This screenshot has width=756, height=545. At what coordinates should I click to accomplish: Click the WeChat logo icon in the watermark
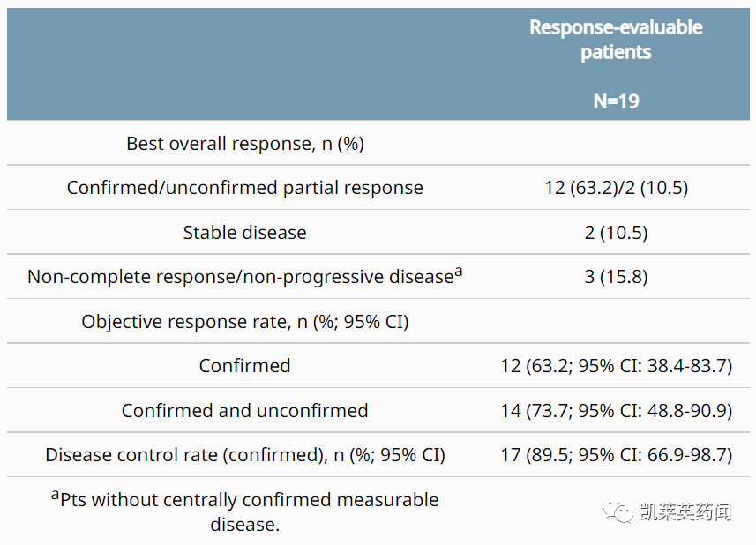pyautogui.click(x=618, y=511)
